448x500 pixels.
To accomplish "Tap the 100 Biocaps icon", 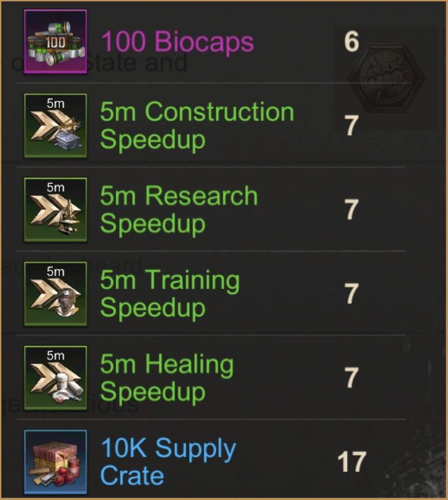I will click(56, 41).
